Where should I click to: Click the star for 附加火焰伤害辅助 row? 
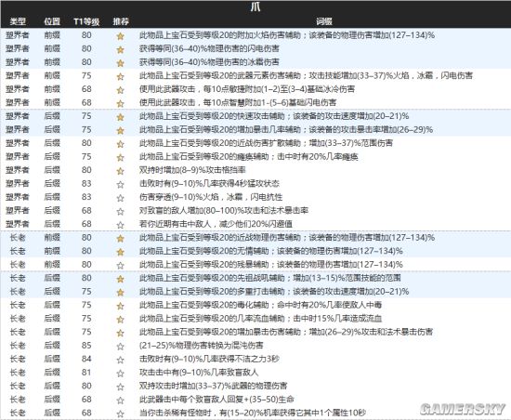(120, 36)
